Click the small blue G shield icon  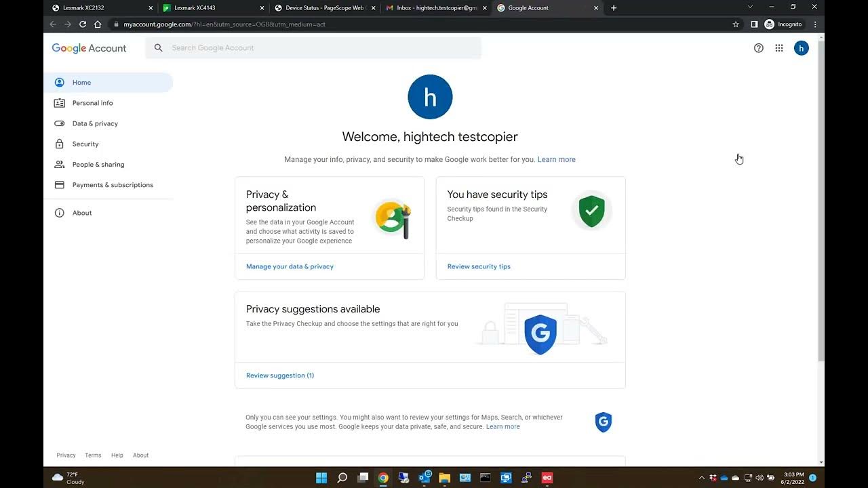604,422
